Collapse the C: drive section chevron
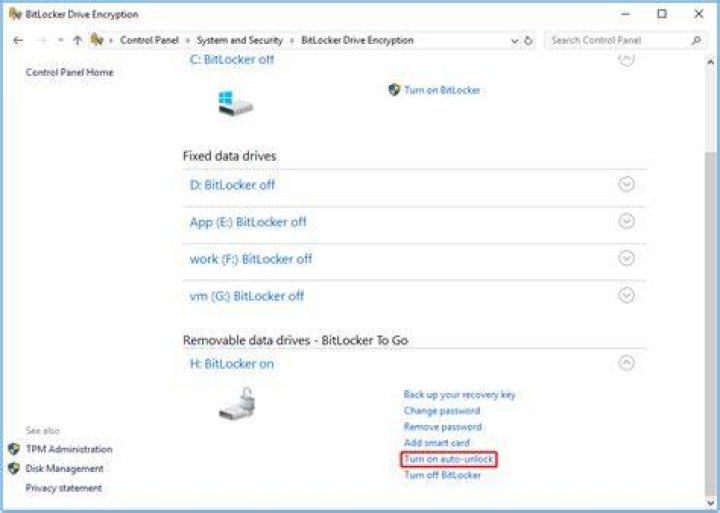Image resolution: width=720 pixels, height=513 pixels. (x=626, y=58)
